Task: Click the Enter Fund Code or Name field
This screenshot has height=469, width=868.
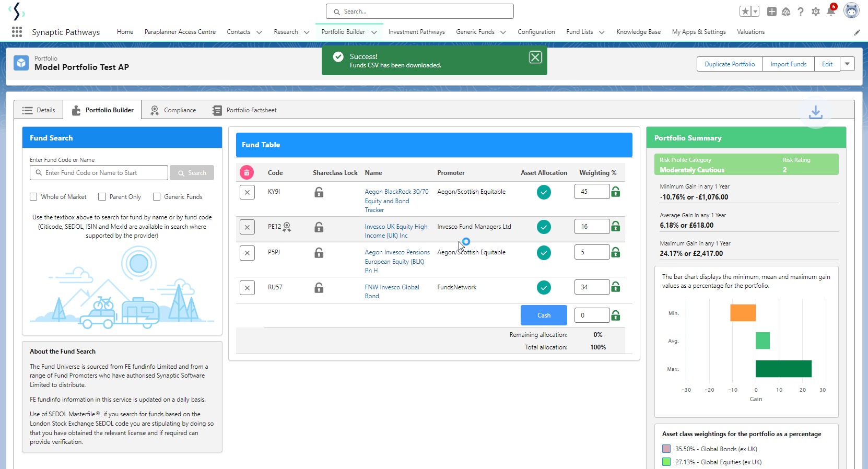Action: tap(99, 173)
